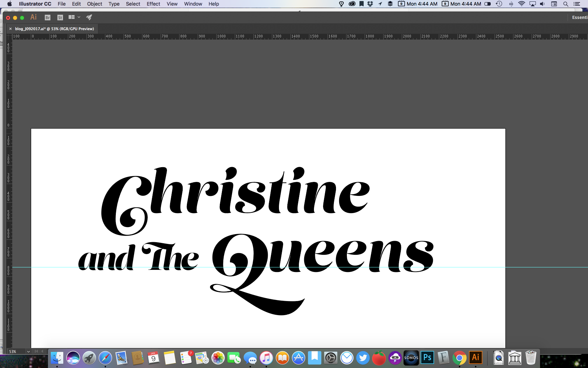Click the Arrange Documents layout icon
588x368 pixels.
[72, 17]
